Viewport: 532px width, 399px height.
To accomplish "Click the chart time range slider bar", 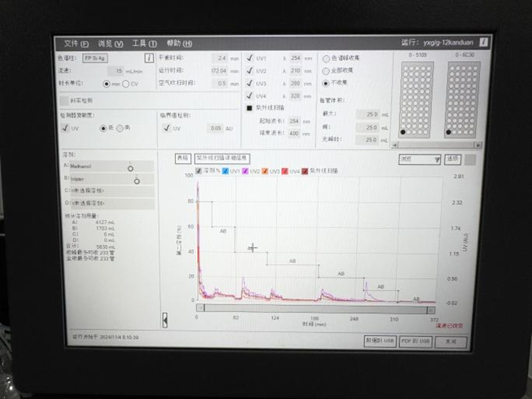I will pos(315,309).
